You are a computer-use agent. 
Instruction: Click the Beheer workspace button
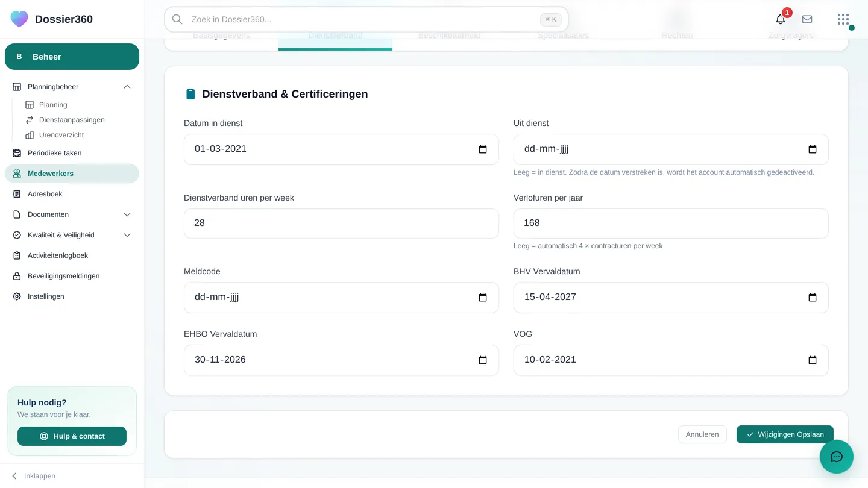pos(72,57)
